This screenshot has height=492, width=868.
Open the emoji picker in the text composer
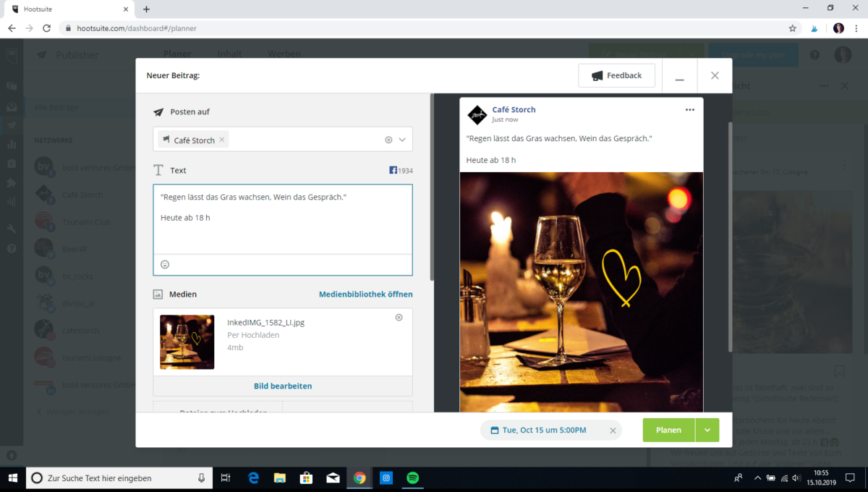click(165, 264)
